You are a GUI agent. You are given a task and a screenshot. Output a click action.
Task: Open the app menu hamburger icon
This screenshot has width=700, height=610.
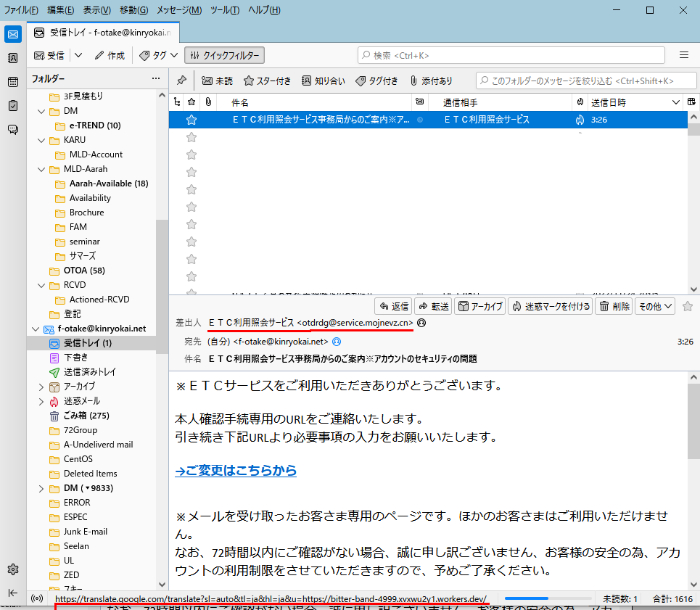pyautogui.click(x=683, y=55)
